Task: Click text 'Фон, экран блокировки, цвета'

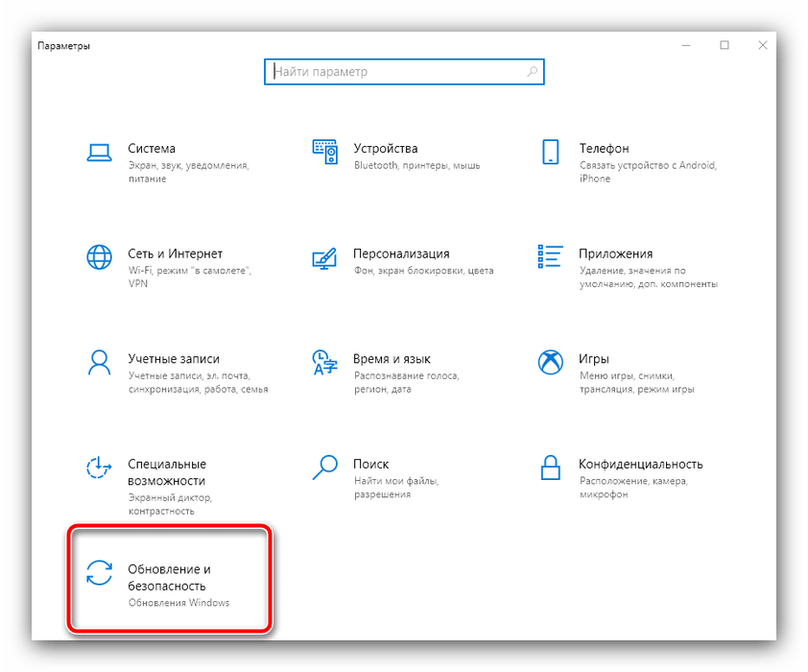Action: click(423, 271)
